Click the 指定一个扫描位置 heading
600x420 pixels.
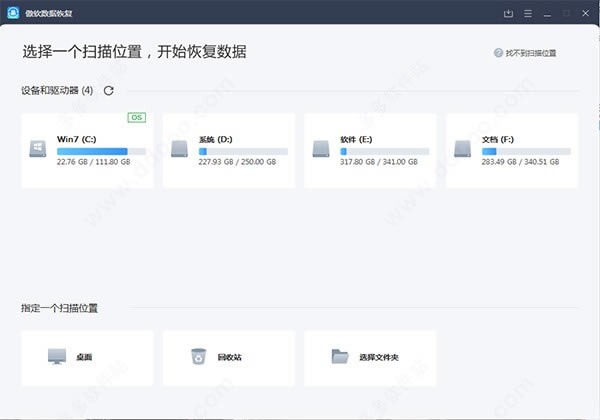click(59, 308)
